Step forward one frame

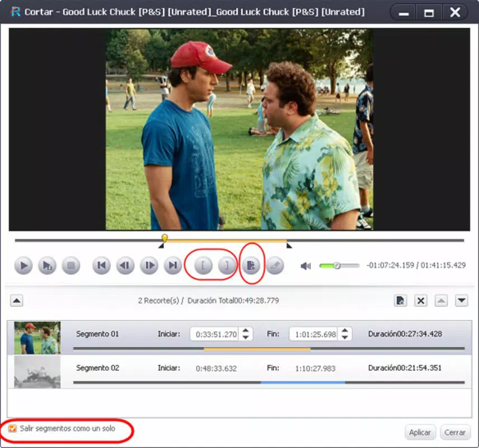point(149,265)
